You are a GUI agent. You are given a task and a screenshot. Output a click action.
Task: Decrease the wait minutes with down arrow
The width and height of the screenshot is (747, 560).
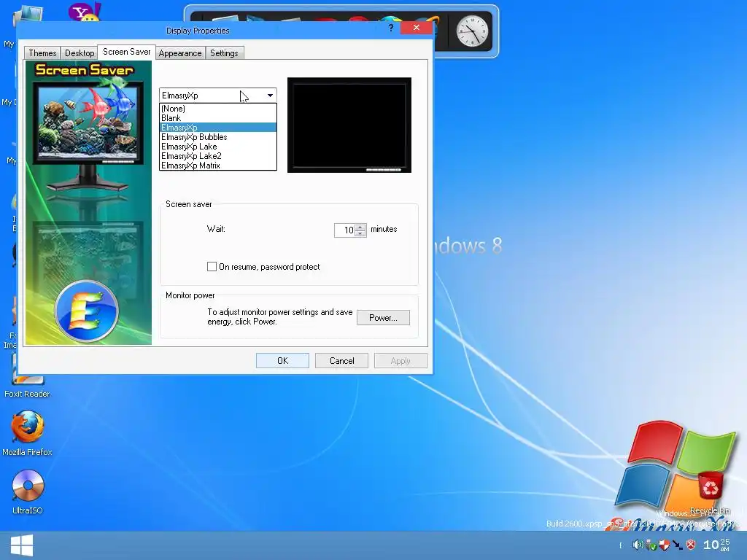[360, 233]
